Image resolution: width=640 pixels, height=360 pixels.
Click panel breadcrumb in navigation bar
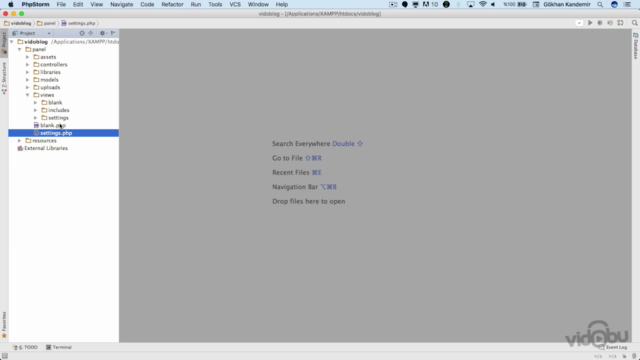46,23
